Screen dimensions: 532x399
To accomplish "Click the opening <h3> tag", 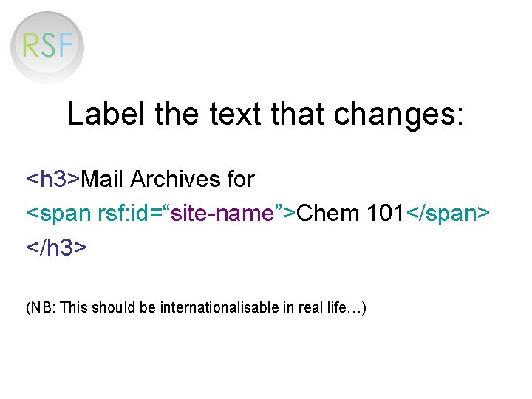I will point(53,179).
